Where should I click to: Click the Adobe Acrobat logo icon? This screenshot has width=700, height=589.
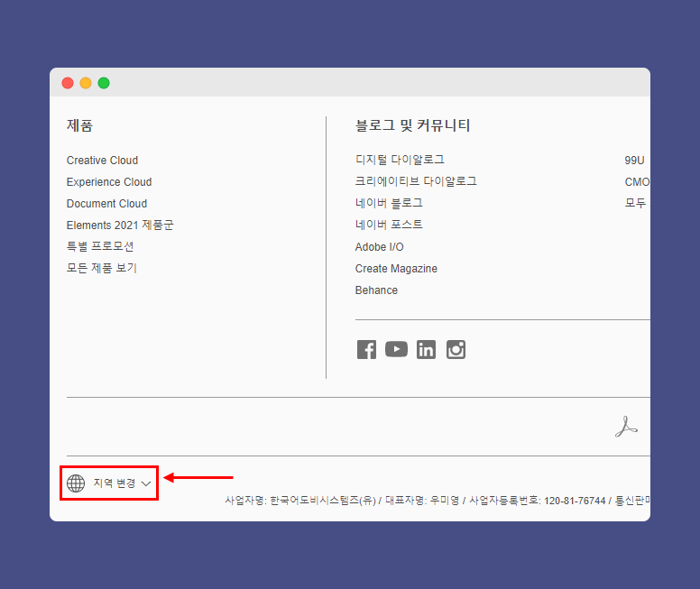pyautogui.click(x=626, y=427)
